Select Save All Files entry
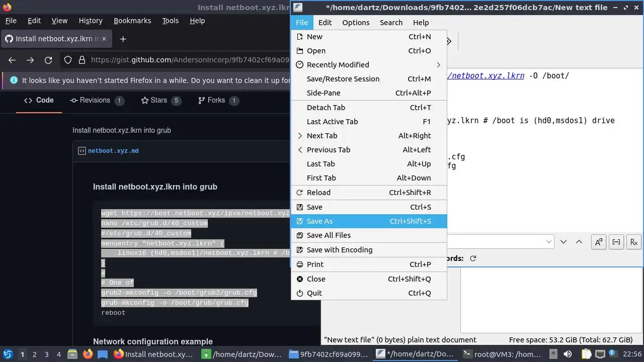 369,235
